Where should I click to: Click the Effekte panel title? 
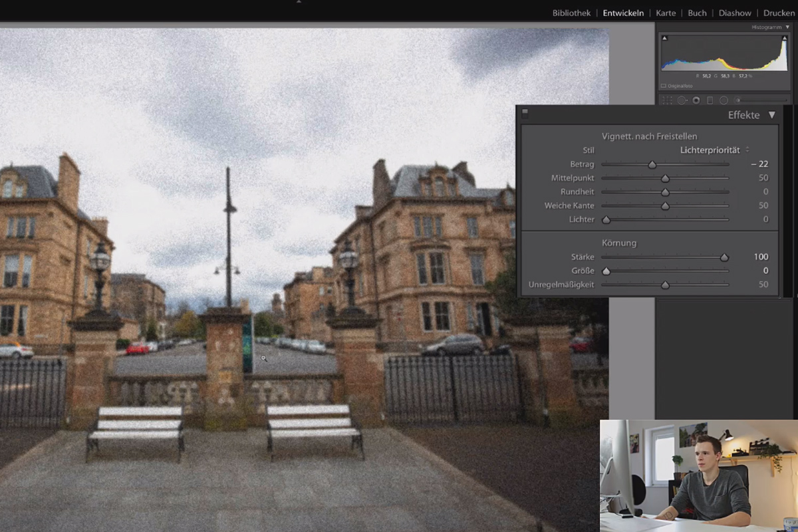[743, 115]
